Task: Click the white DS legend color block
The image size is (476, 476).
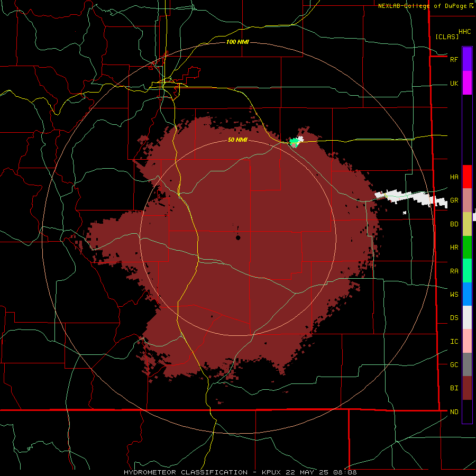Action: (x=467, y=317)
